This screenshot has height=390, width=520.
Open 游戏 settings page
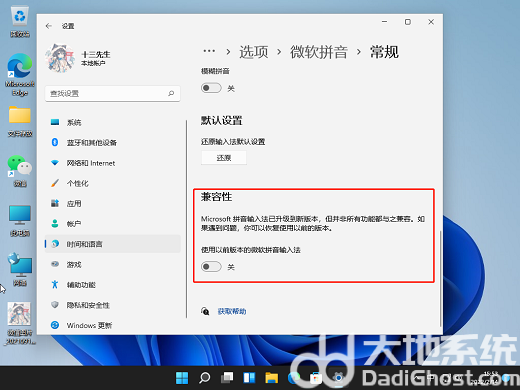click(x=112, y=265)
